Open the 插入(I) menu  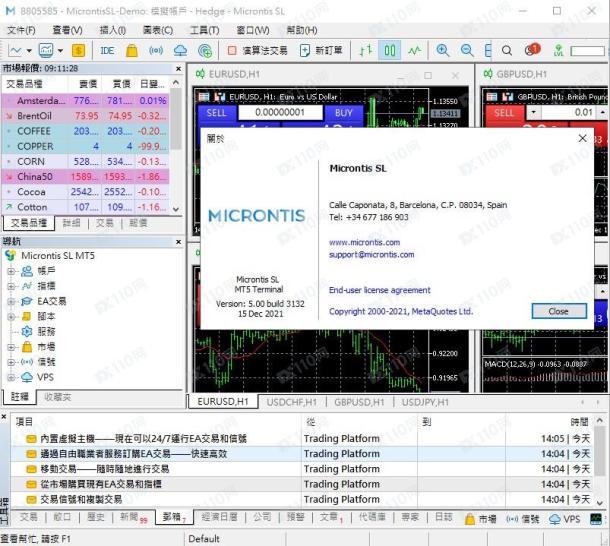point(113,30)
